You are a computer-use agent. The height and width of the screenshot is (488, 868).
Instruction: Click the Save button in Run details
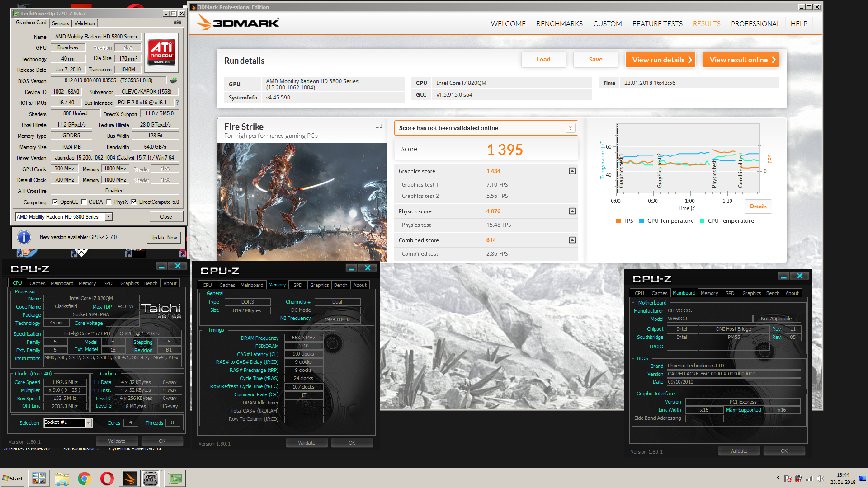click(595, 60)
